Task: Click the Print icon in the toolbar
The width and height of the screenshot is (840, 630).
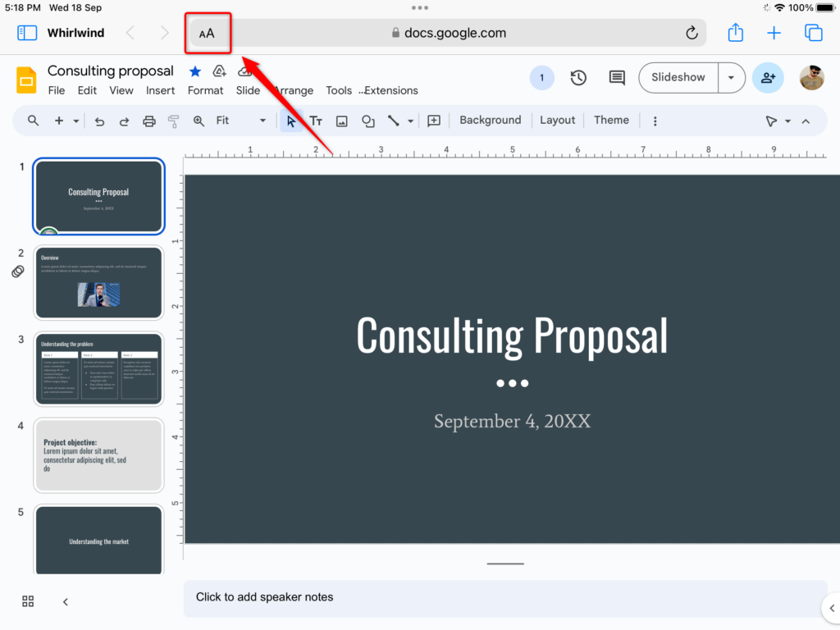Action: [x=148, y=121]
